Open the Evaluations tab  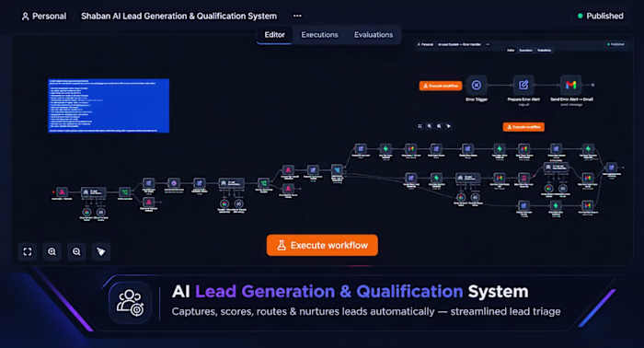tap(374, 35)
